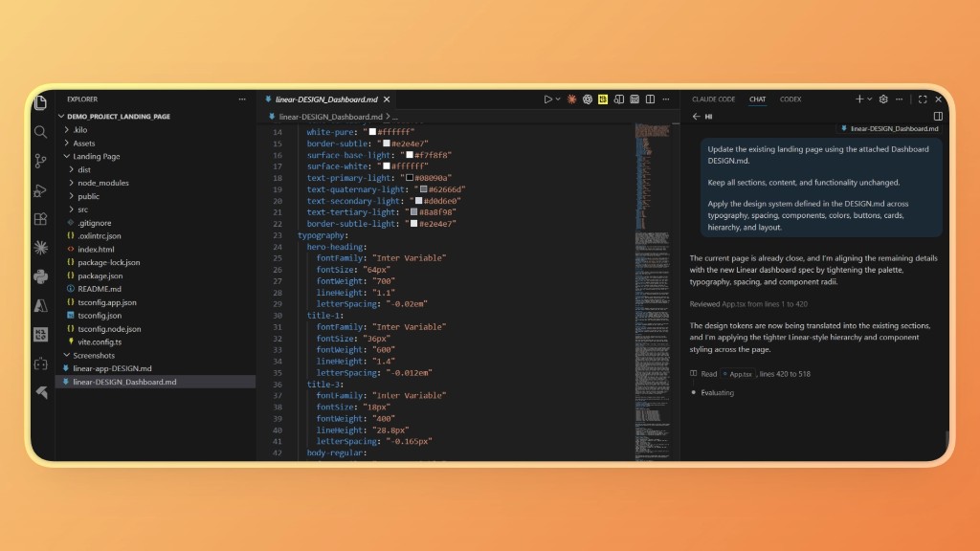This screenshot has height=551, width=980.
Task: Open .gitignore file
Action: click(95, 222)
